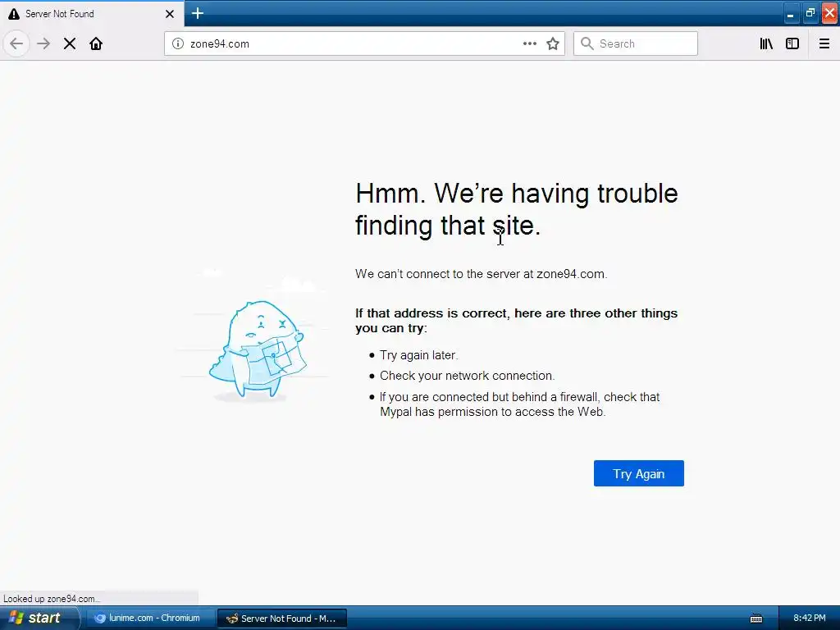Click the Try Again button
This screenshot has width=840, height=630.
pos(638,473)
